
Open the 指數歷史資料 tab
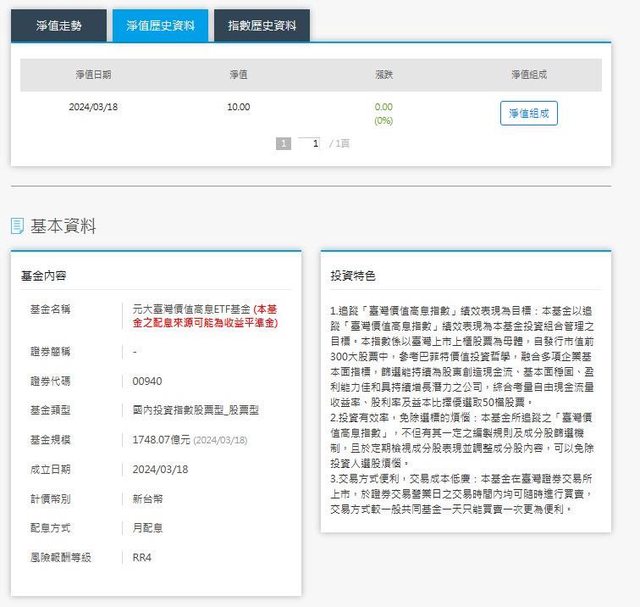261,26
